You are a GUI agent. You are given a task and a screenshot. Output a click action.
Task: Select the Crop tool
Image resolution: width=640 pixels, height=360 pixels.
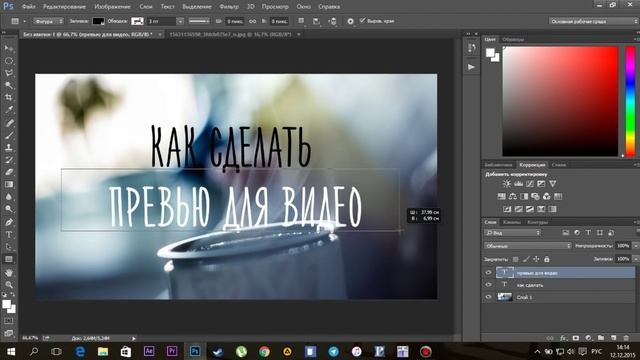point(9,98)
